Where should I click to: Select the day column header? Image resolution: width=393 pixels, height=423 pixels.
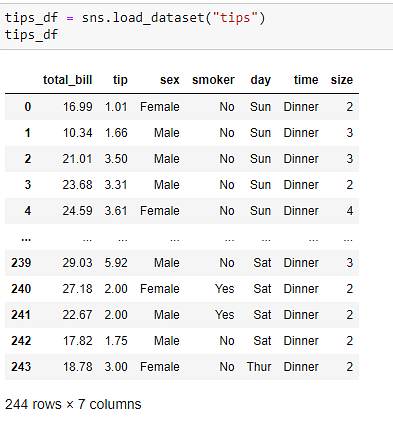[x=261, y=80]
